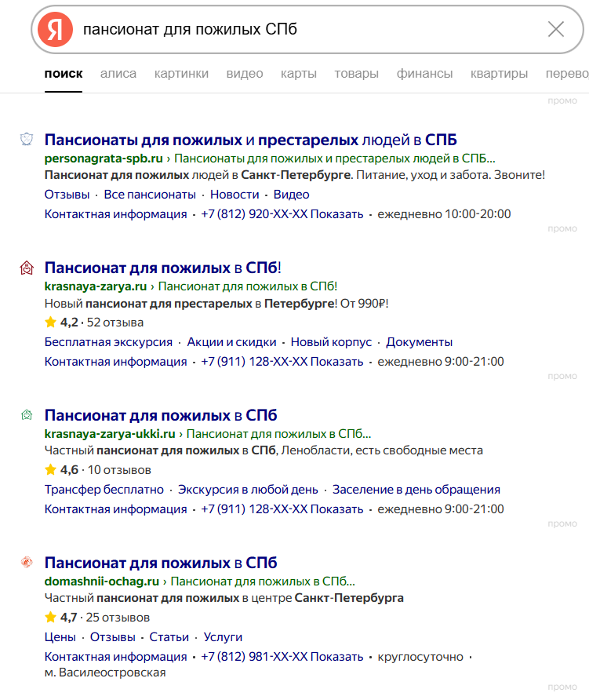This screenshot has height=700, width=589.
Task: Open the Документы sitelink
Action: (419, 342)
